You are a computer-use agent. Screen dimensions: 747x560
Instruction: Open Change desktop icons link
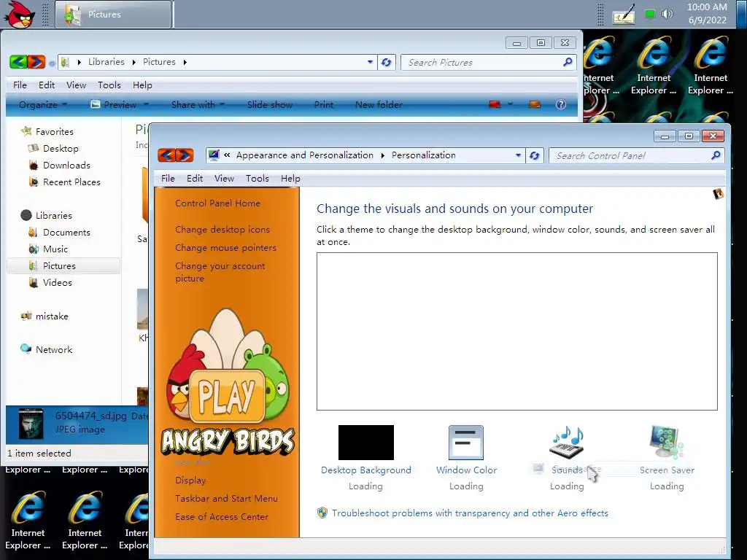tap(222, 230)
